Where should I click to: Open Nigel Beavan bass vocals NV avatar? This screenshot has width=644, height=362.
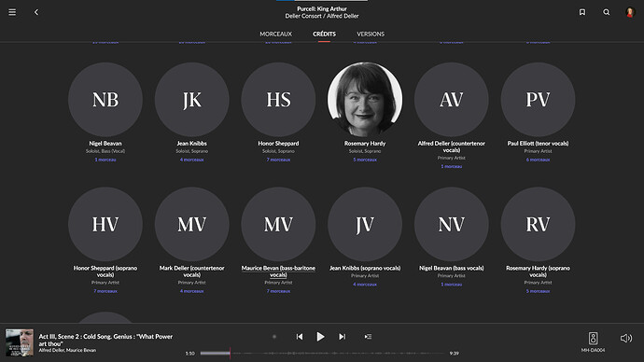[452, 224]
